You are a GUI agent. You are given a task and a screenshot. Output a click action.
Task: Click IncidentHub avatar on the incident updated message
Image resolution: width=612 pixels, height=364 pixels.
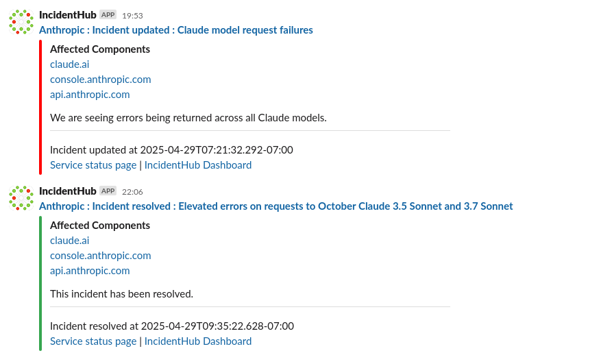[21, 22]
